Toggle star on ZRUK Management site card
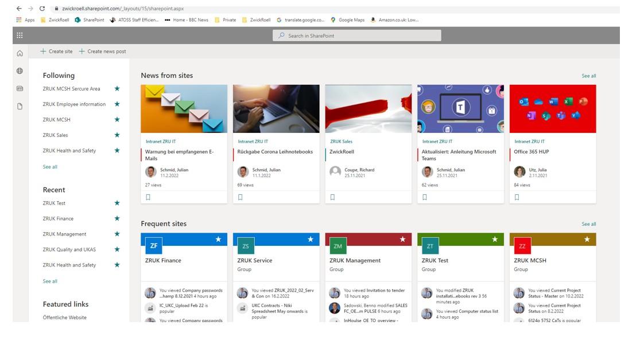The image size is (644, 337). coord(402,240)
